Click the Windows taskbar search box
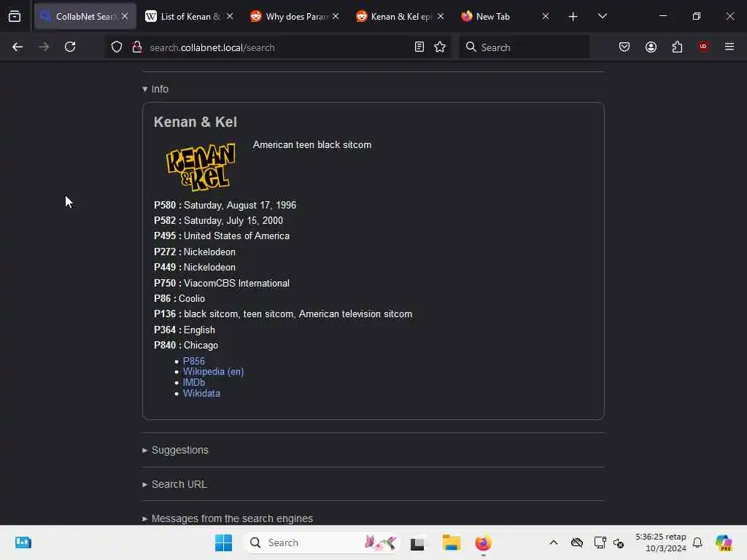Image resolution: width=747 pixels, height=560 pixels. [322, 542]
